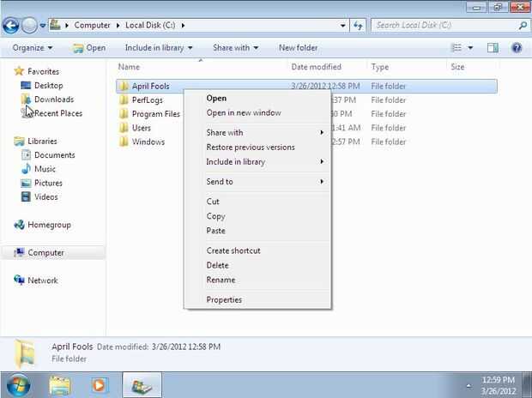The height and width of the screenshot is (398, 532).
Task: Click Local Disk (C:) in the address path
Action: pos(150,25)
